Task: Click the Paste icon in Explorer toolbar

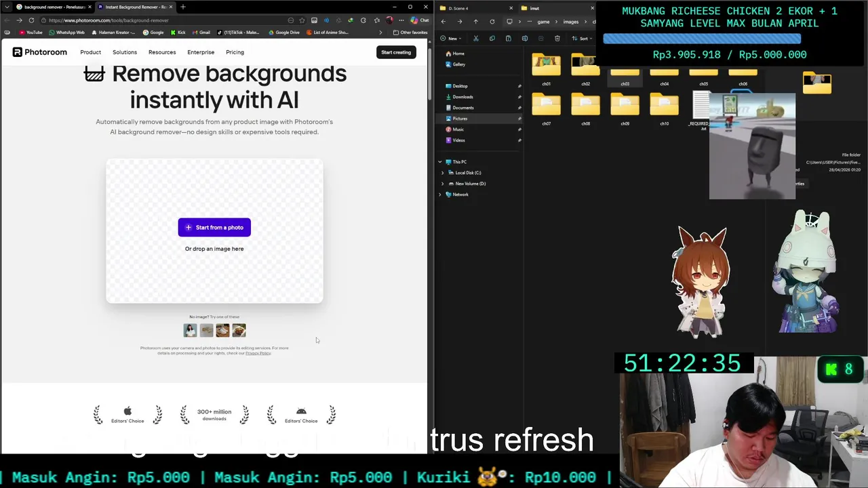Action: pos(508,39)
